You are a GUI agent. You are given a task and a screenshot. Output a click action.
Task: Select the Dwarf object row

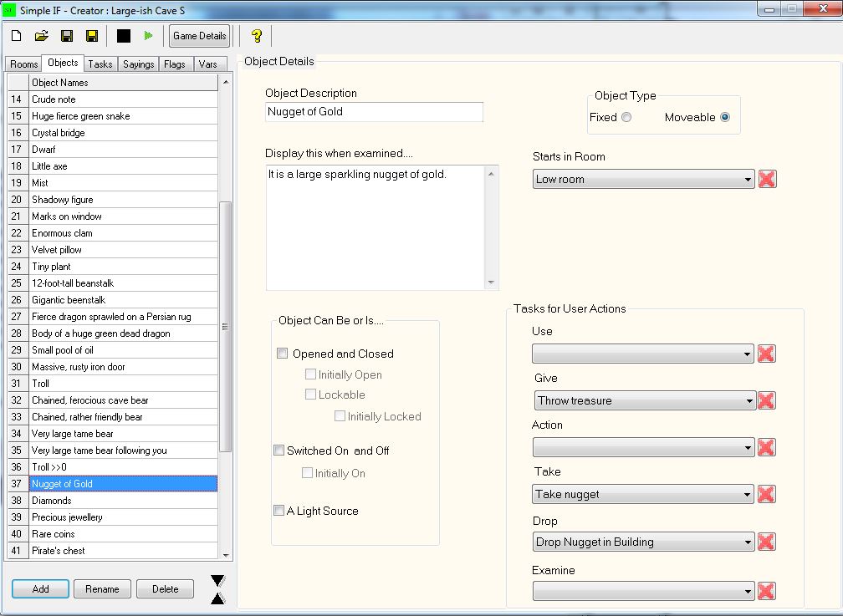(x=124, y=150)
